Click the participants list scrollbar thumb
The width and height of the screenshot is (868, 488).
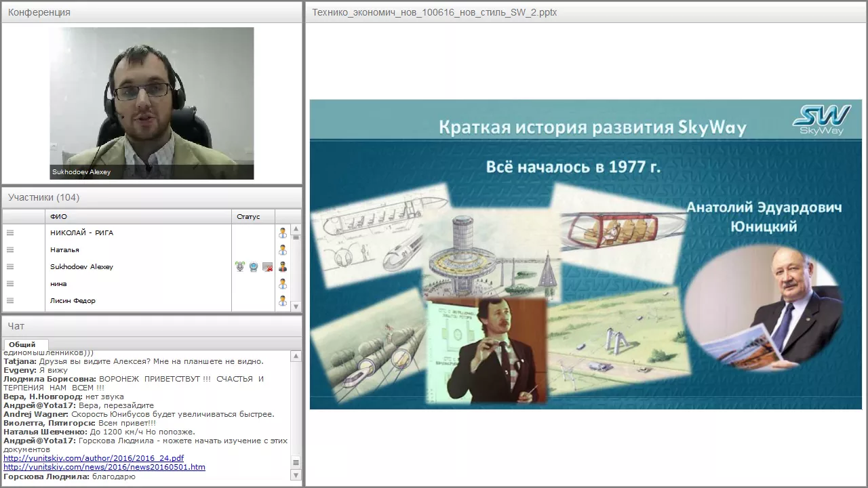pos(296,236)
